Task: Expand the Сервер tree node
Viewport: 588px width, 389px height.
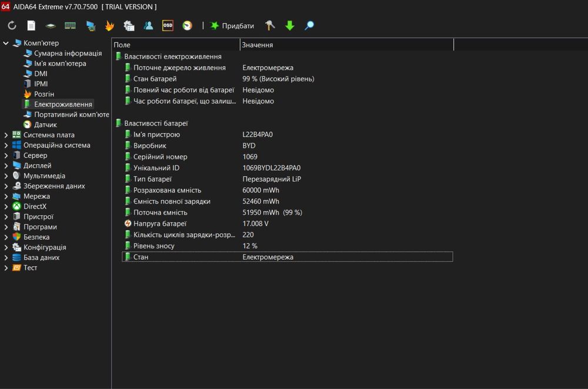Action: click(6, 155)
